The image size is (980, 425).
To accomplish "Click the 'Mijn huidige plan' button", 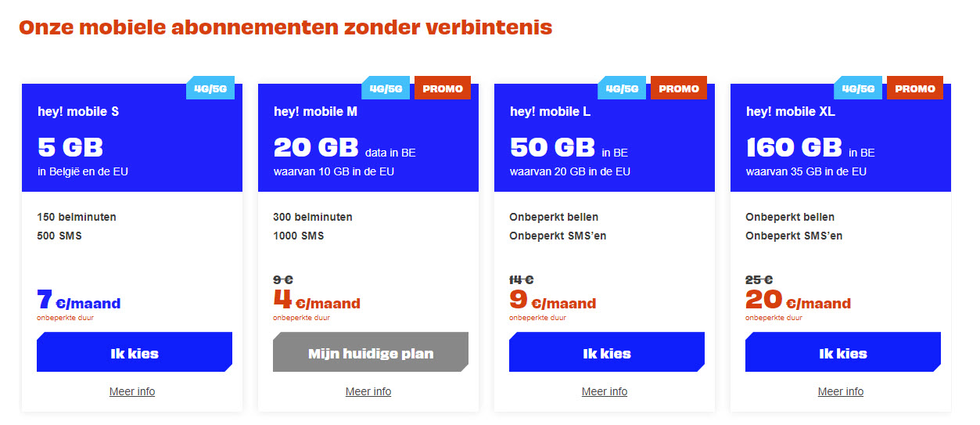I will point(370,353).
